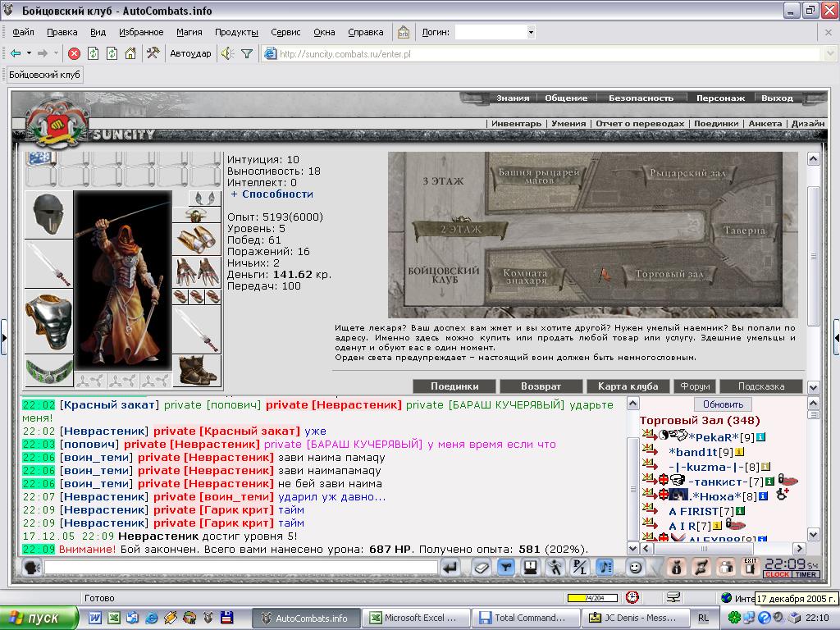
Task: Click the Карта клуба button
Action: tap(628, 386)
